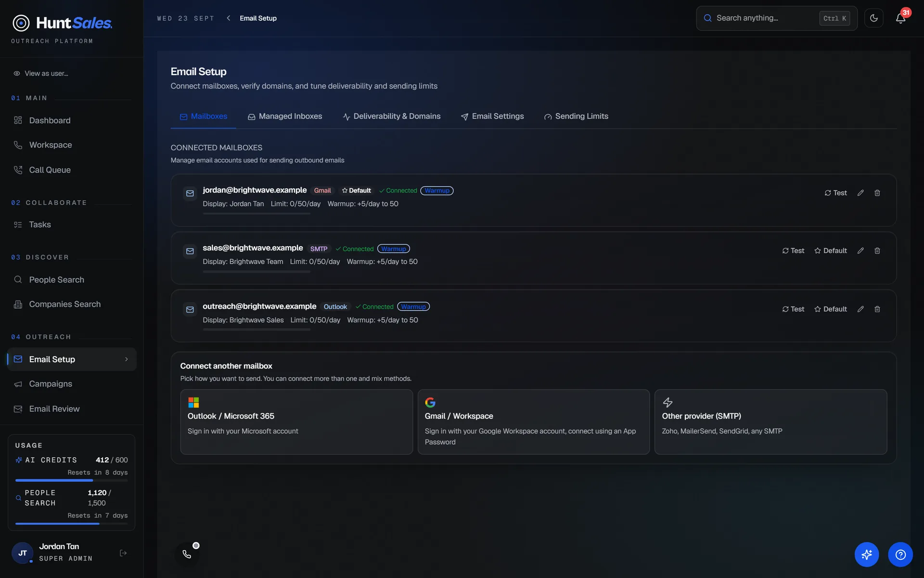
Task: Switch to Managed Inboxes tab
Action: click(285, 117)
